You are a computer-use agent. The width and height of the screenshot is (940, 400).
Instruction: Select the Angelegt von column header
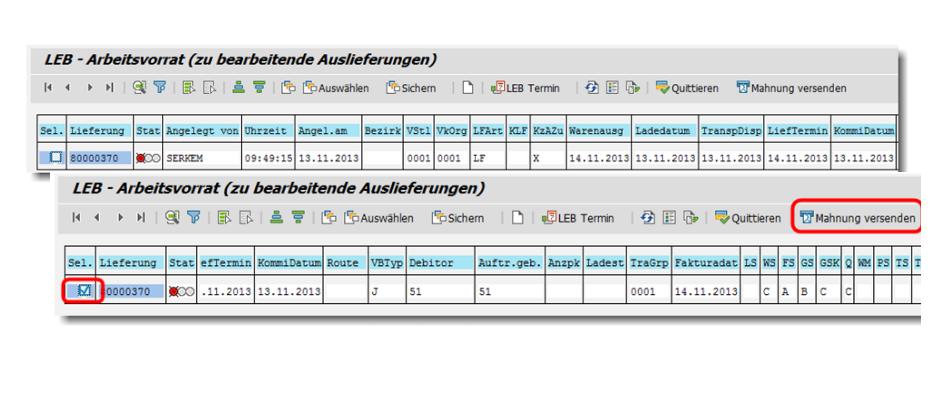click(202, 131)
